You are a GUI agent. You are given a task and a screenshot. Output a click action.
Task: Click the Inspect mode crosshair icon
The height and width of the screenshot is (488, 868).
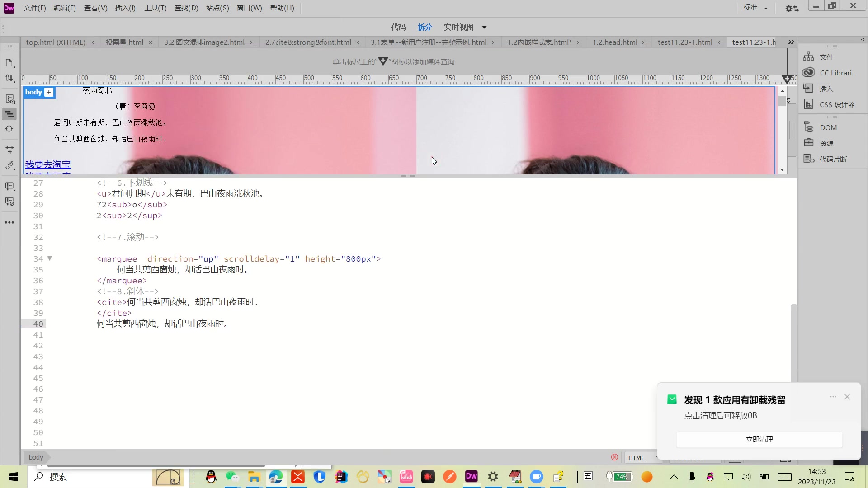point(9,129)
